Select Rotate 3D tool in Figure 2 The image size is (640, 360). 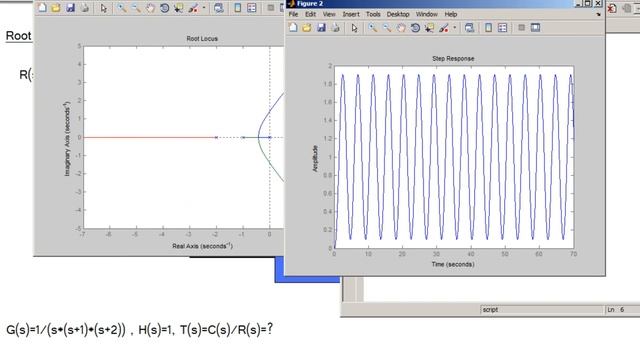pos(415,28)
